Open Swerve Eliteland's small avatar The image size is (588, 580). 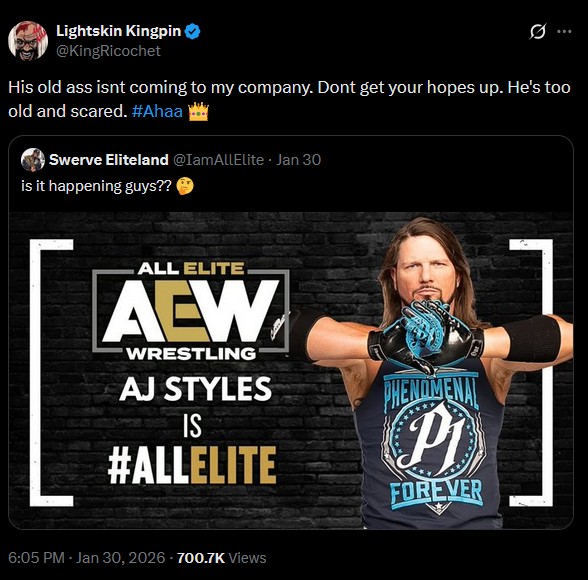click(33, 160)
